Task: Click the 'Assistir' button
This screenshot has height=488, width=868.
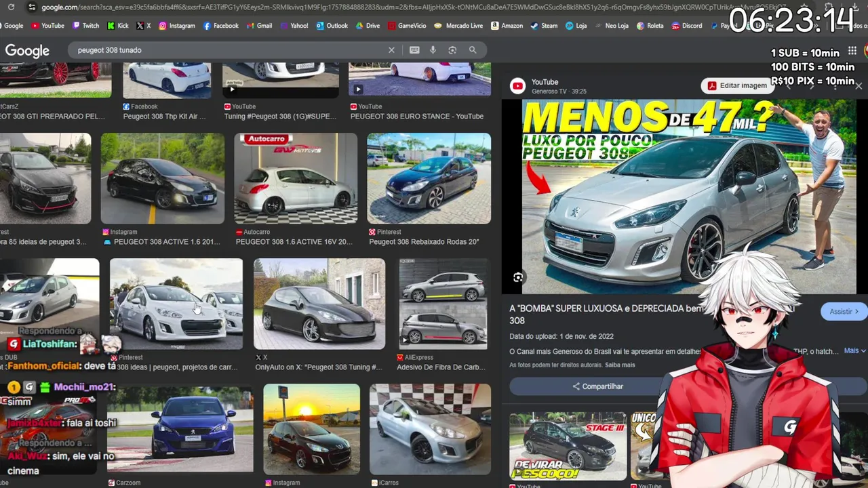Action: click(844, 312)
